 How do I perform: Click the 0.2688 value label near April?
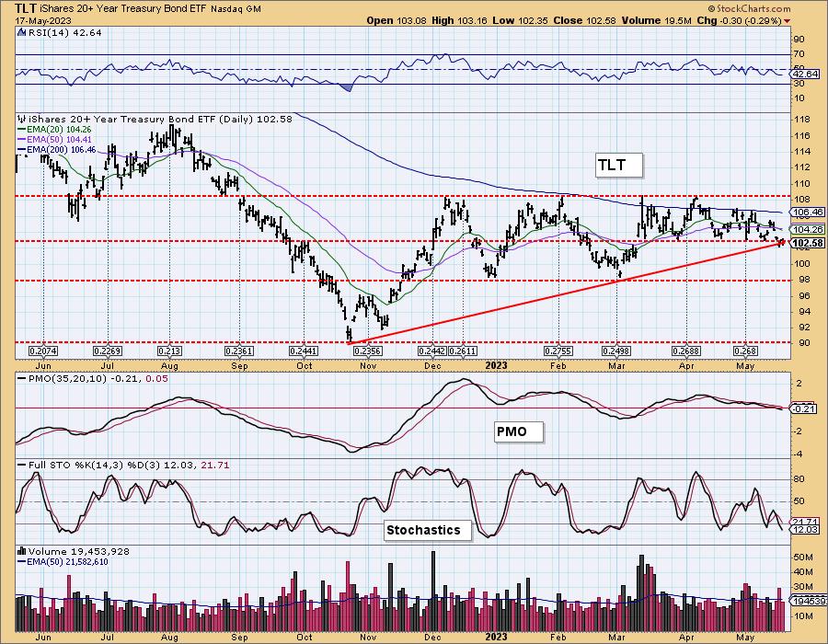[686, 351]
